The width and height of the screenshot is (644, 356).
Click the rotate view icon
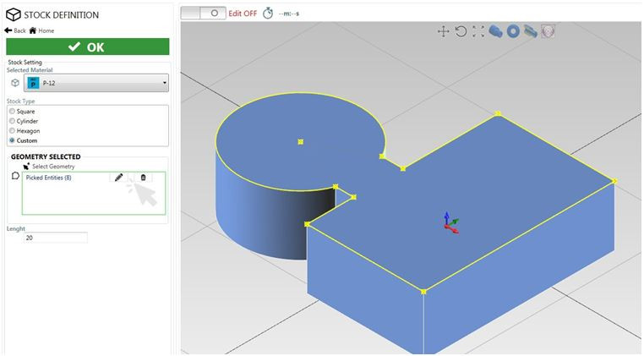pyautogui.click(x=461, y=31)
